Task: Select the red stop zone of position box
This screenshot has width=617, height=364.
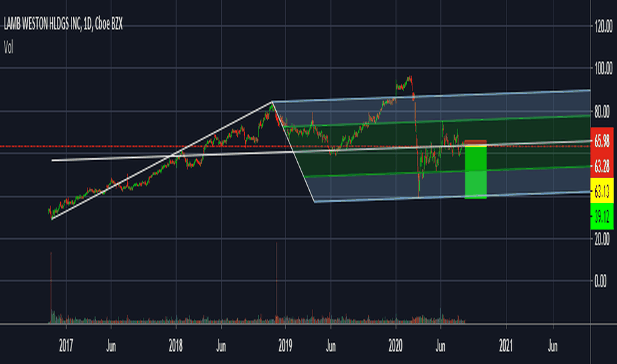Action: click(476, 143)
